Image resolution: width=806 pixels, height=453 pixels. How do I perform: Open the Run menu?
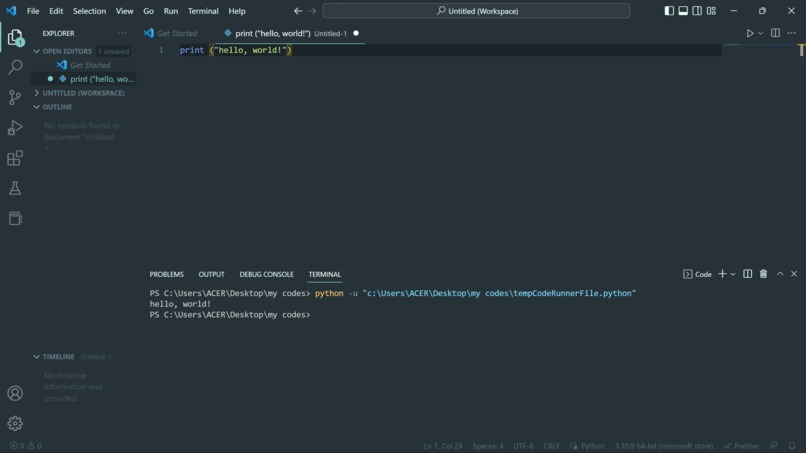(x=171, y=11)
